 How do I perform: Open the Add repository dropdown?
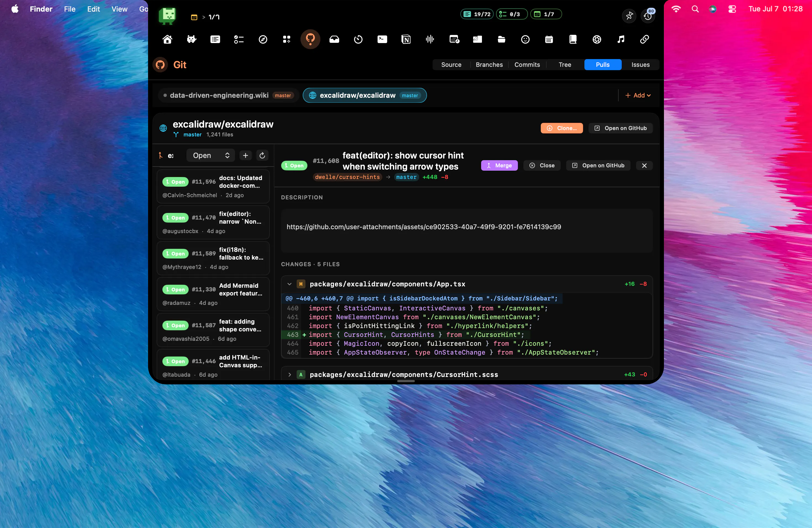tap(638, 96)
